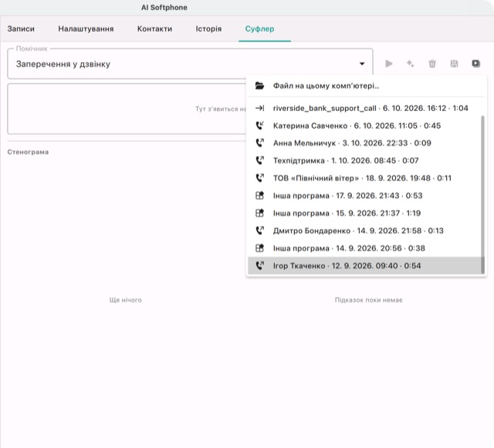Click the recording source icon
494x448 pixels.
[475, 63]
